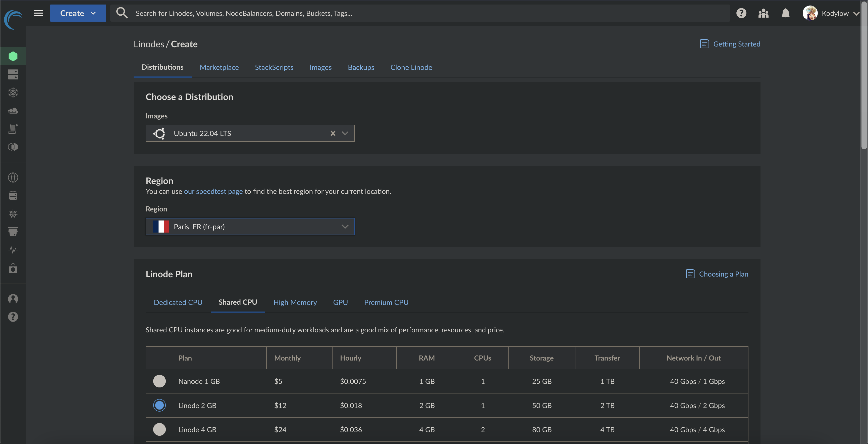Open the Object Storage bucket icon
This screenshot has width=868, height=444.
click(x=13, y=232)
